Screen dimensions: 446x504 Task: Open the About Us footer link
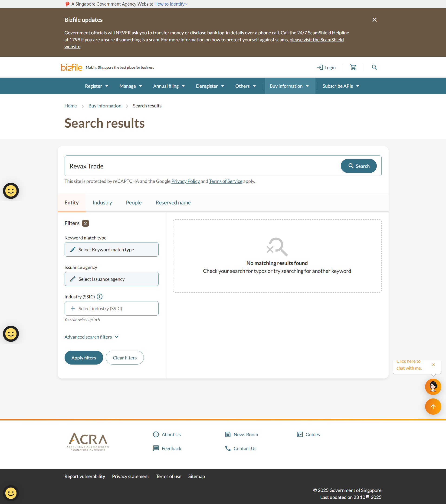point(167,434)
